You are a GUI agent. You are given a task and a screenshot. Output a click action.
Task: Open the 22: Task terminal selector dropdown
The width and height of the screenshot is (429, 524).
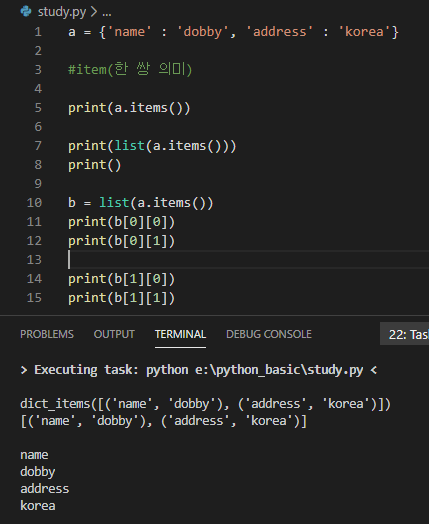pyautogui.click(x=405, y=334)
